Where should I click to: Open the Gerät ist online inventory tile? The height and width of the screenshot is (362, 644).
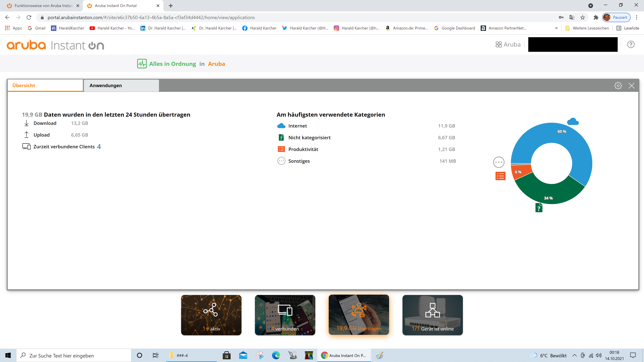pyautogui.click(x=433, y=315)
